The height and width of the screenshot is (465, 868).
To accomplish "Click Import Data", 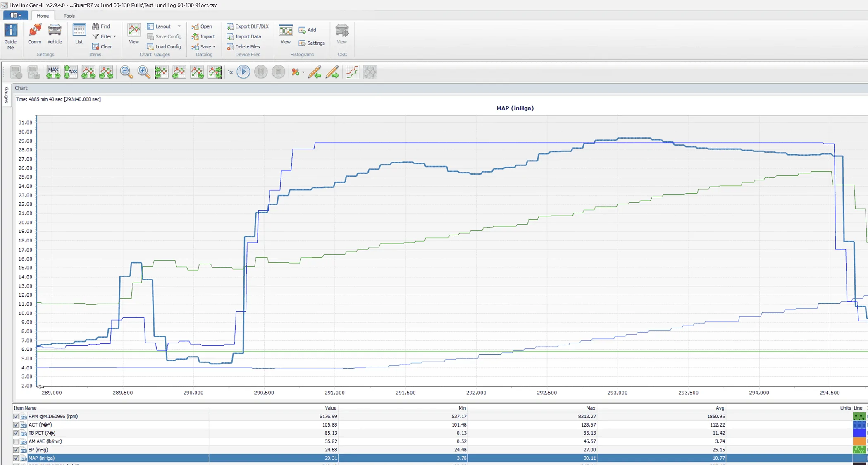I will pyautogui.click(x=244, y=36).
